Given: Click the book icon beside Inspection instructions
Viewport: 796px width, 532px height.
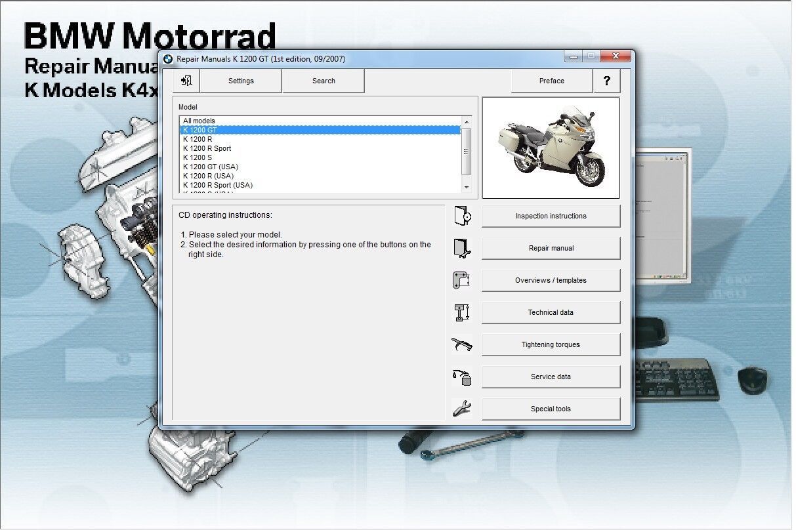Looking at the screenshot, I should (x=462, y=215).
